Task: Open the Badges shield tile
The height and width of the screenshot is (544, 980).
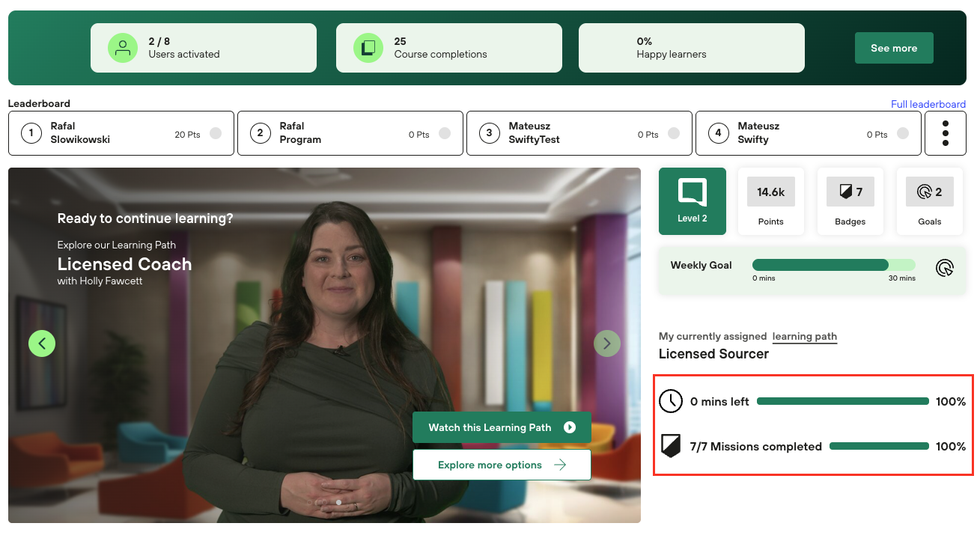Action: pyautogui.click(x=850, y=201)
